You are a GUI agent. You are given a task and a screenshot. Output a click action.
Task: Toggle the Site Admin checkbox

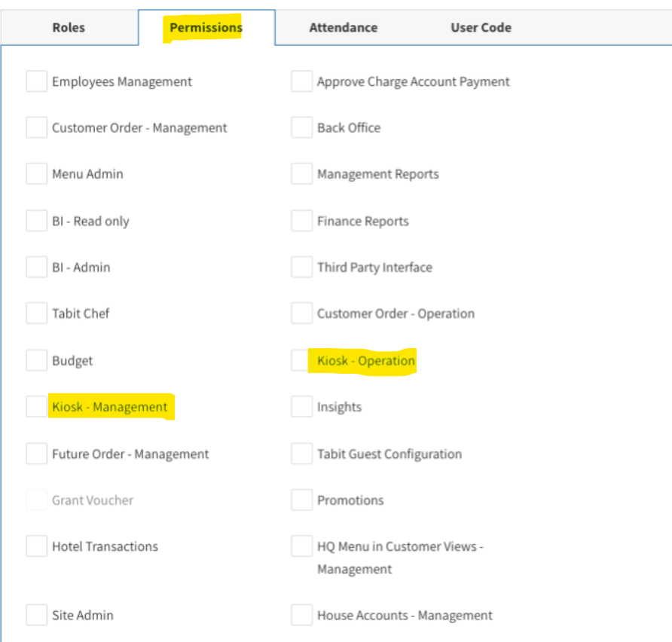37,616
